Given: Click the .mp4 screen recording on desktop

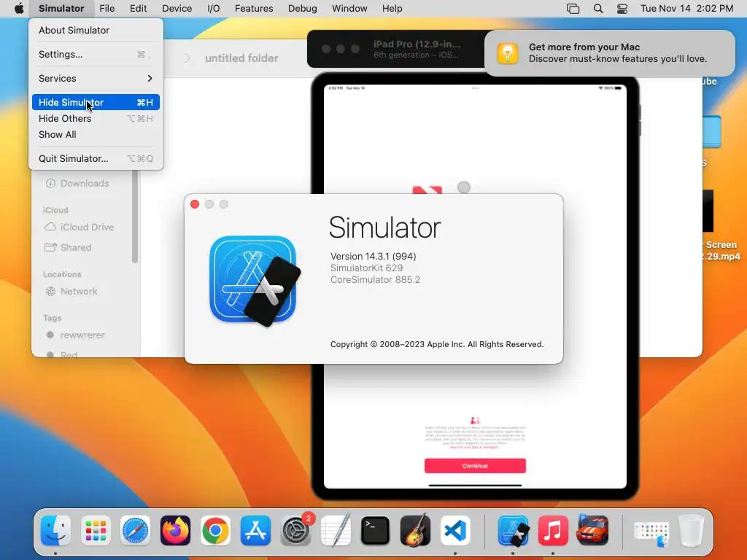Looking at the screenshot, I should point(721,226).
